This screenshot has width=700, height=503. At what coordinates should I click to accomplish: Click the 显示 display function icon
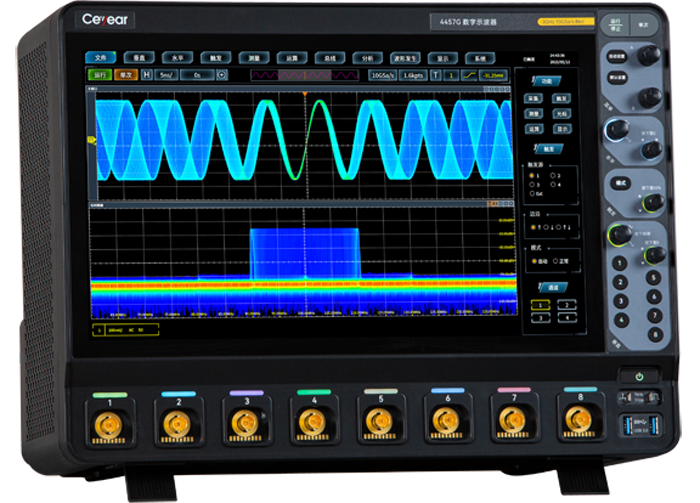[x=562, y=129]
